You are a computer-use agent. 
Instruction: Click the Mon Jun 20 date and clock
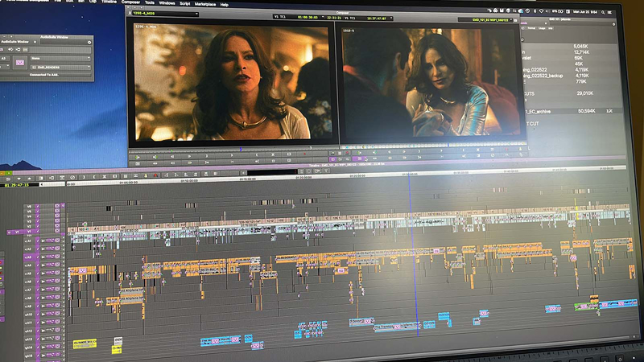point(586,12)
